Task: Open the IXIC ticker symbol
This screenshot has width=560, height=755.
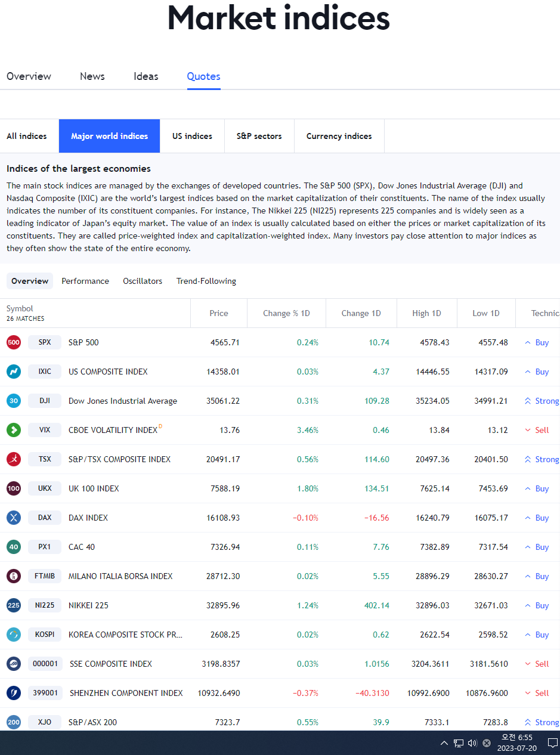Action: 45,372
